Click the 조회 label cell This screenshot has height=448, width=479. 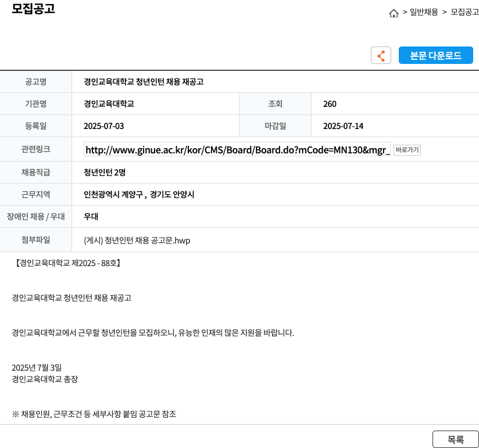click(x=275, y=104)
